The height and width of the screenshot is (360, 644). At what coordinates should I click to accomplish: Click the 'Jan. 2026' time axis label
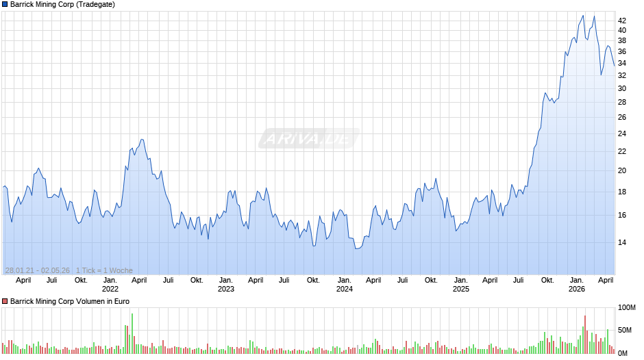[x=577, y=285]
